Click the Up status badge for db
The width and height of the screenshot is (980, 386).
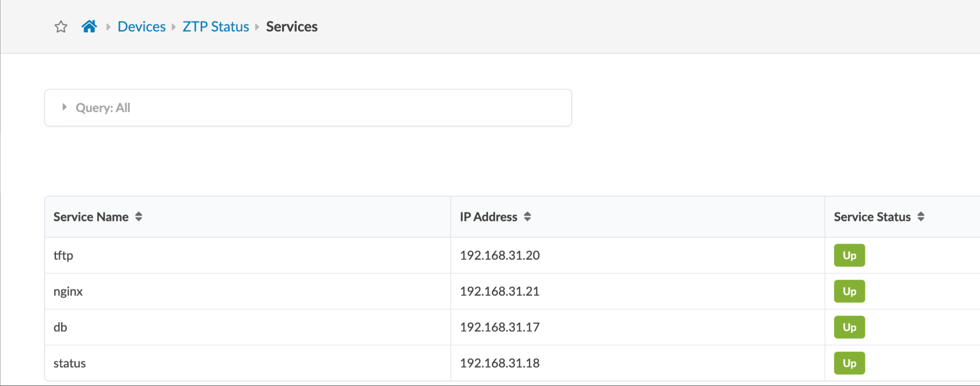coord(849,327)
